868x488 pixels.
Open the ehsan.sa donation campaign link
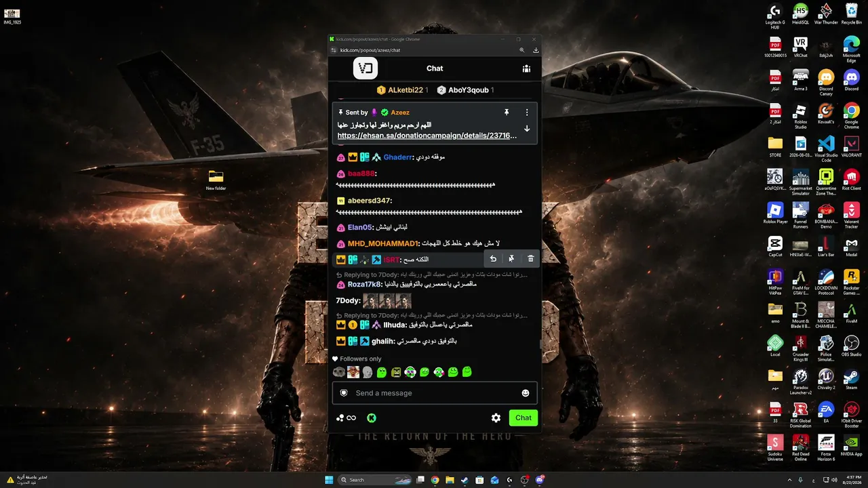427,136
